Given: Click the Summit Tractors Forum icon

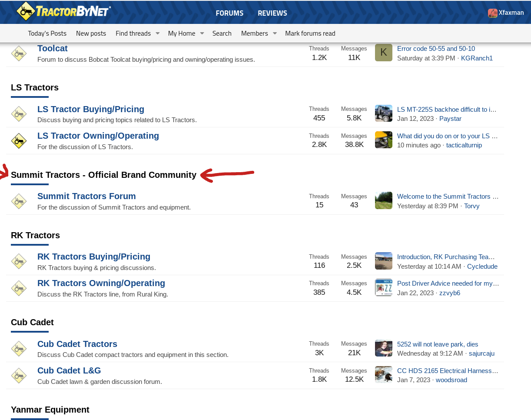Looking at the screenshot, I should 19,201.
